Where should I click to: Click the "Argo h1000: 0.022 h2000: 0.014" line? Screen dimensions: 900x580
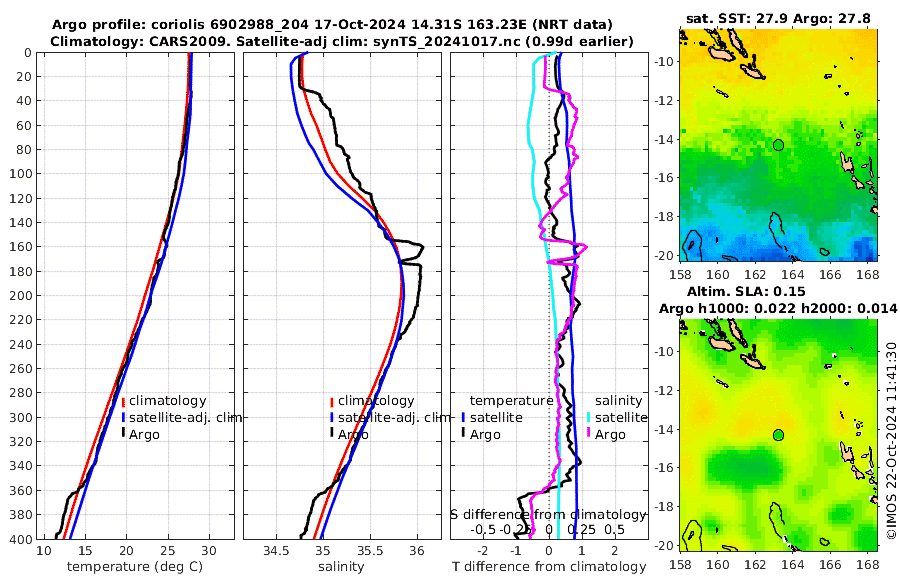(x=778, y=309)
